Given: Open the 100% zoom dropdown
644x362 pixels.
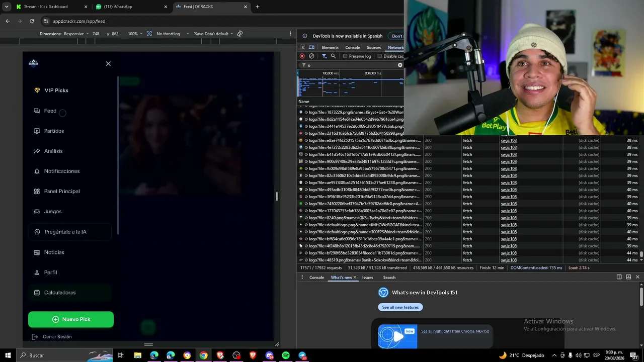Looking at the screenshot, I should [134, 34].
